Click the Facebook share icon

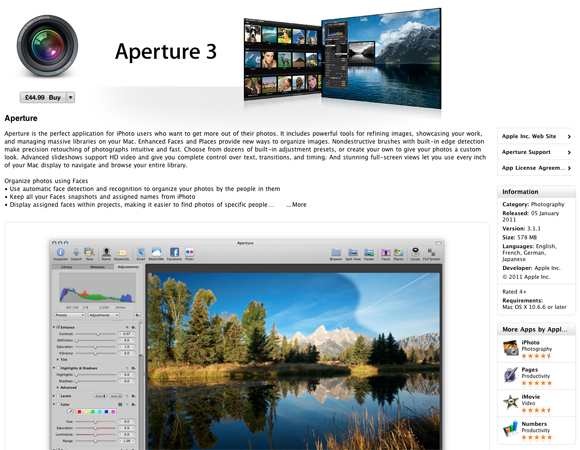point(174,252)
